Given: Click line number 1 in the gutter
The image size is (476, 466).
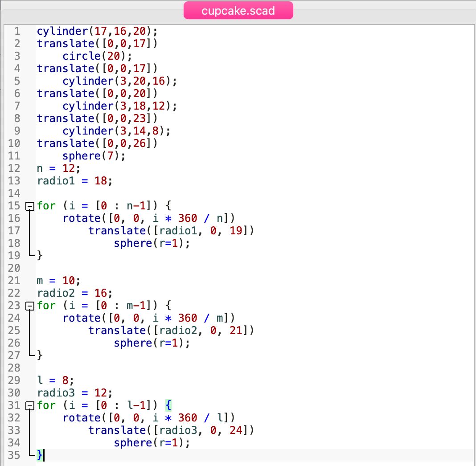Looking at the screenshot, I should [x=17, y=31].
